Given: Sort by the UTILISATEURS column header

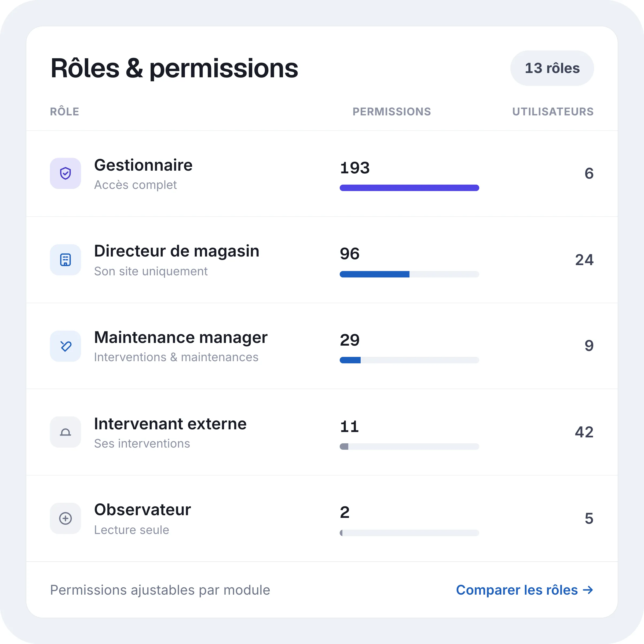Looking at the screenshot, I should click(553, 111).
